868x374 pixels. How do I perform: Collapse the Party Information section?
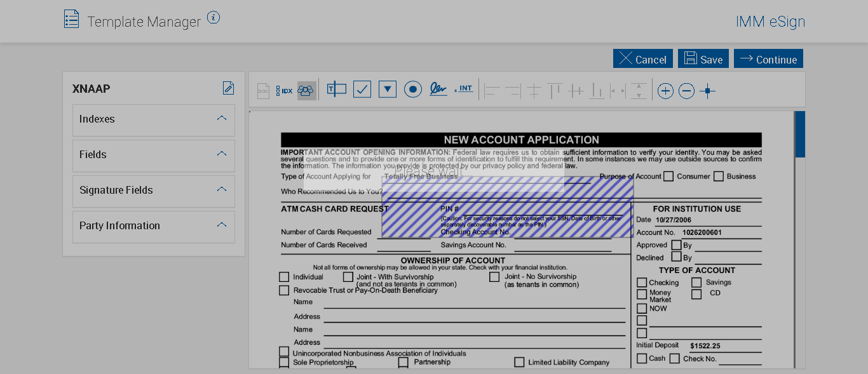point(222,225)
